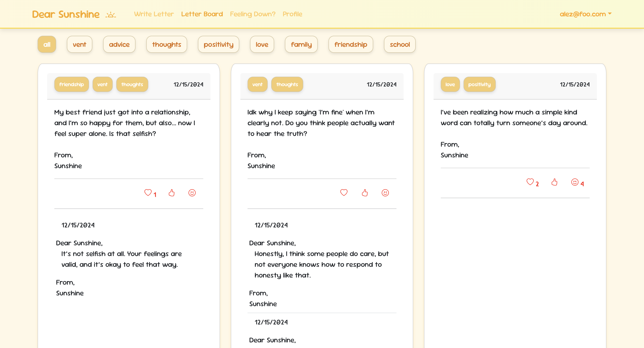
Task: Click vent tag on 'I'm fine' letter
Action: click(258, 85)
